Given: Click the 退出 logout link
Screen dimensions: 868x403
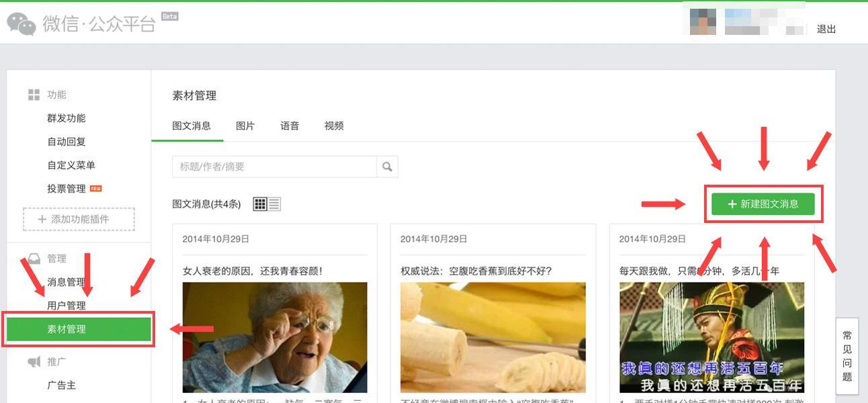Looking at the screenshot, I should point(826,29).
